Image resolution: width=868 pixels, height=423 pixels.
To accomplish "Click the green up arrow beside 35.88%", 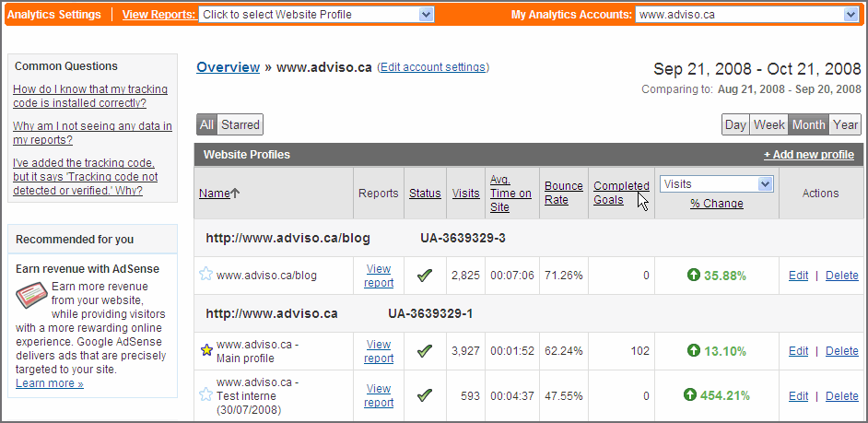I will (x=693, y=275).
